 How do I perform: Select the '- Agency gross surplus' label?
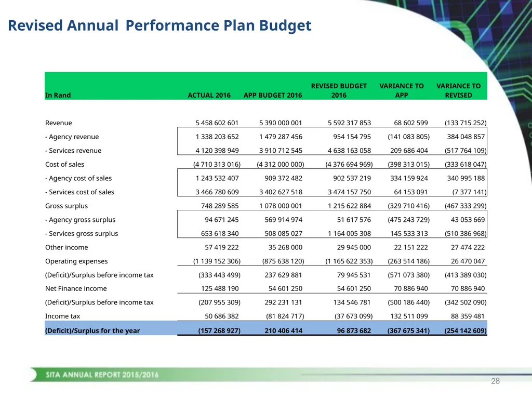[x=81, y=220]
